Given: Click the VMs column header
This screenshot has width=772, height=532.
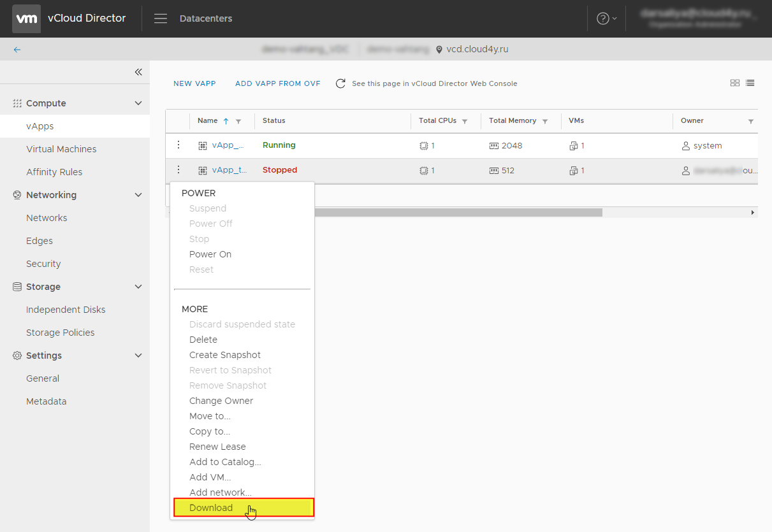Looking at the screenshot, I should [x=576, y=120].
